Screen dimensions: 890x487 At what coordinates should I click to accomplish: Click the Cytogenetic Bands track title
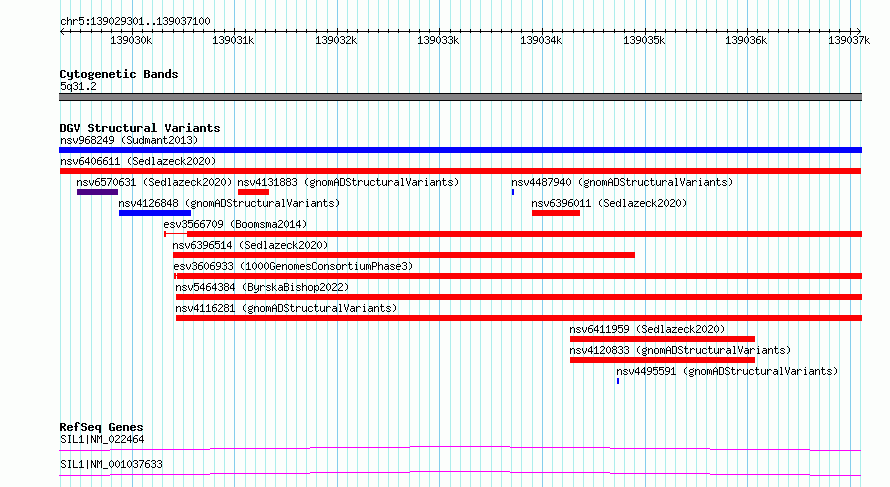tap(119, 74)
